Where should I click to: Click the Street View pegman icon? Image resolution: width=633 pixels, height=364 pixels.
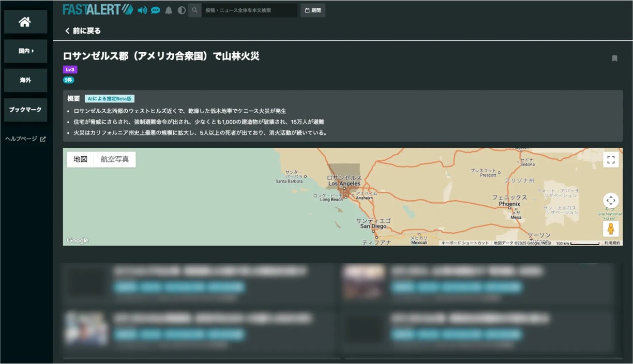coord(611,229)
